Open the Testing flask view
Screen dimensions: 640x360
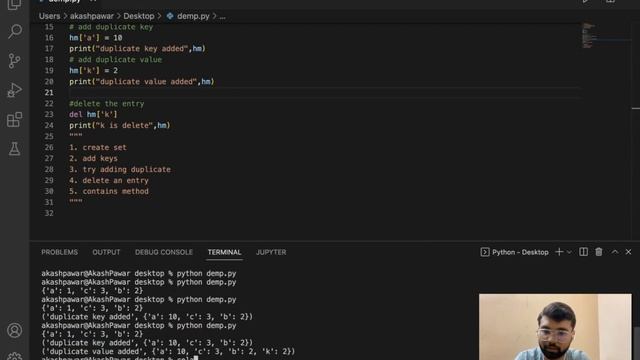click(x=15, y=149)
